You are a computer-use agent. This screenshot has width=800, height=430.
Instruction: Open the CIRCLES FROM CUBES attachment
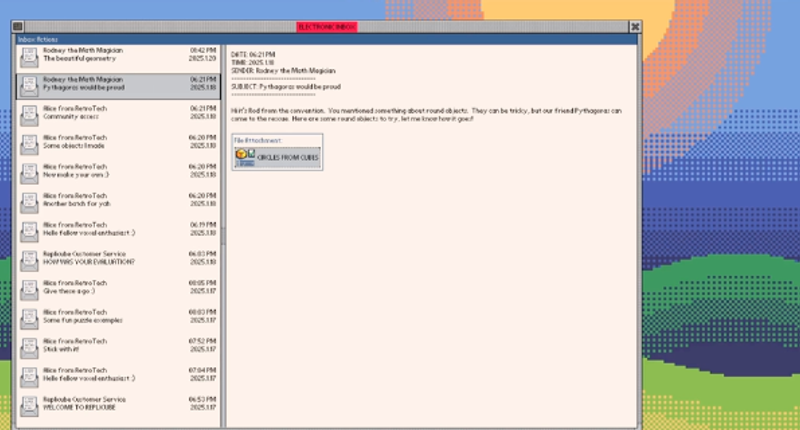point(278,157)
